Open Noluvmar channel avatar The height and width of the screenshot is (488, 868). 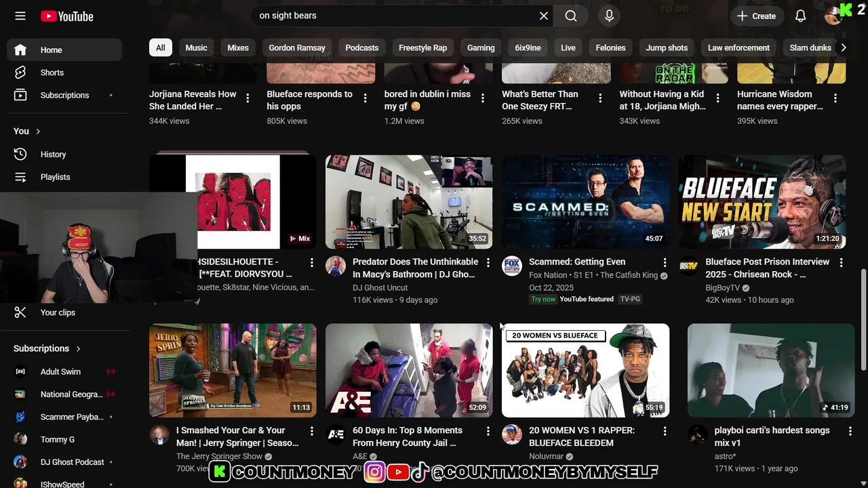(512, 434)
